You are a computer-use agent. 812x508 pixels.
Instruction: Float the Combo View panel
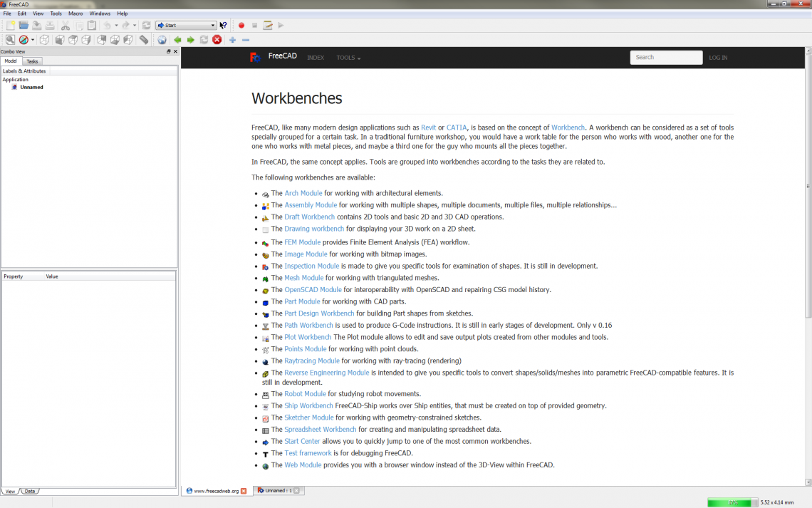click(168, 52)
